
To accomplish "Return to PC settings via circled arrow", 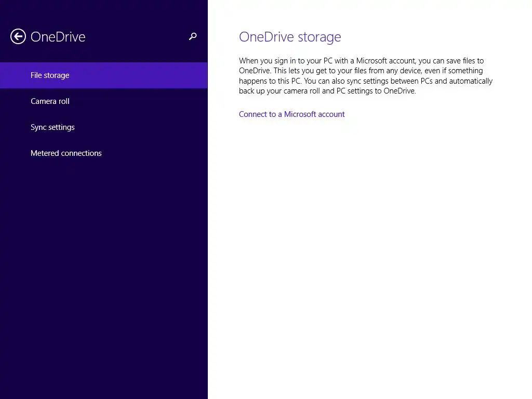I will (x=18, y=37).
